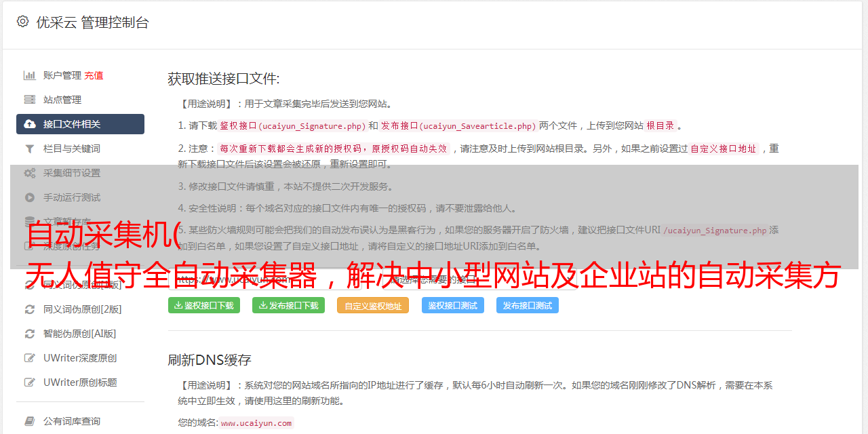Click the red 充值 link
Image resolution: width=868 pixels, height=434 pixels.
tap(94, 75)
